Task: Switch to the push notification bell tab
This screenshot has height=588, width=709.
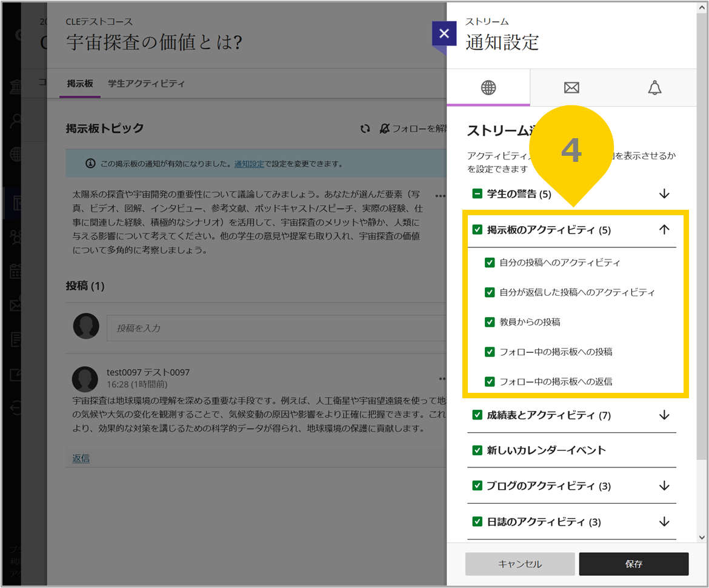Action: coord(654,87)
